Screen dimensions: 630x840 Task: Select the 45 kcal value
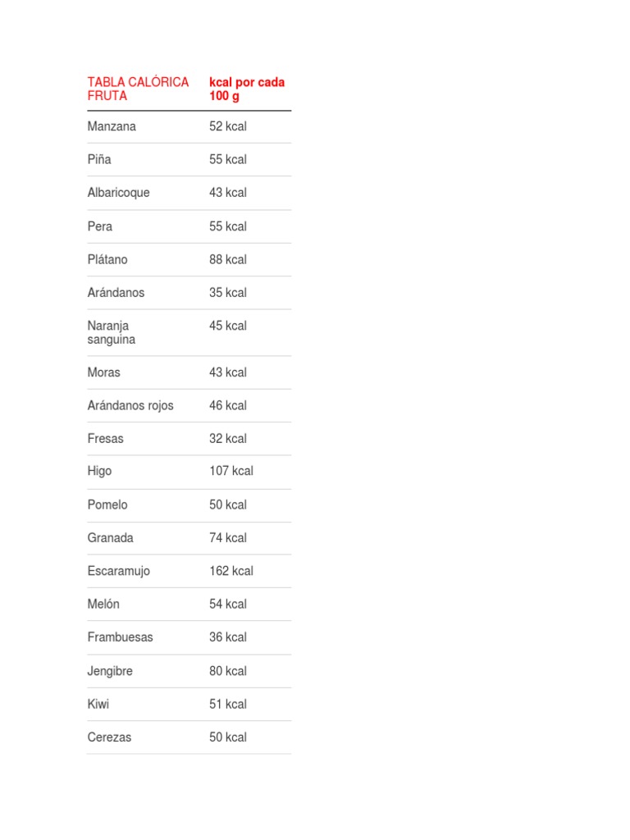pyautogui.click(x=227, y=326)
